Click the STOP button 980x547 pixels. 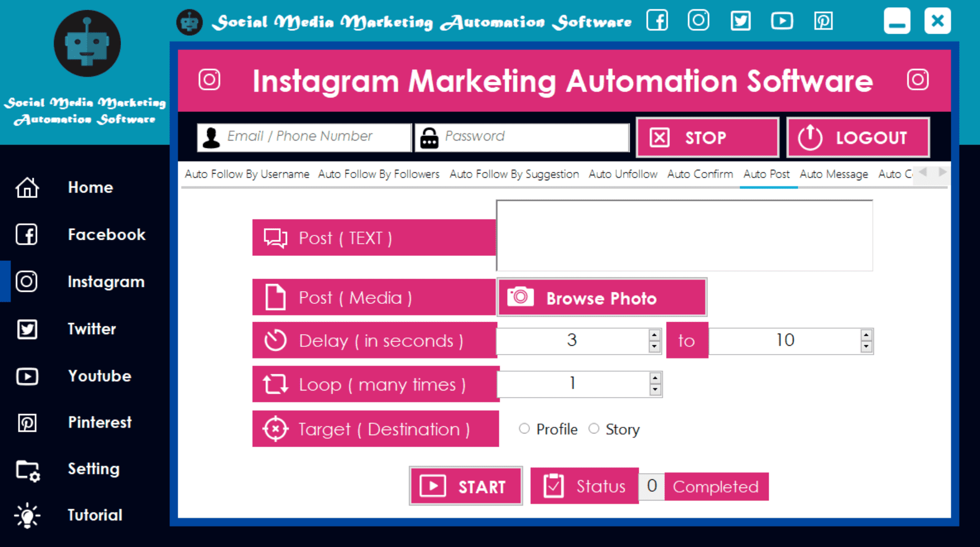[x=707, y=137]
